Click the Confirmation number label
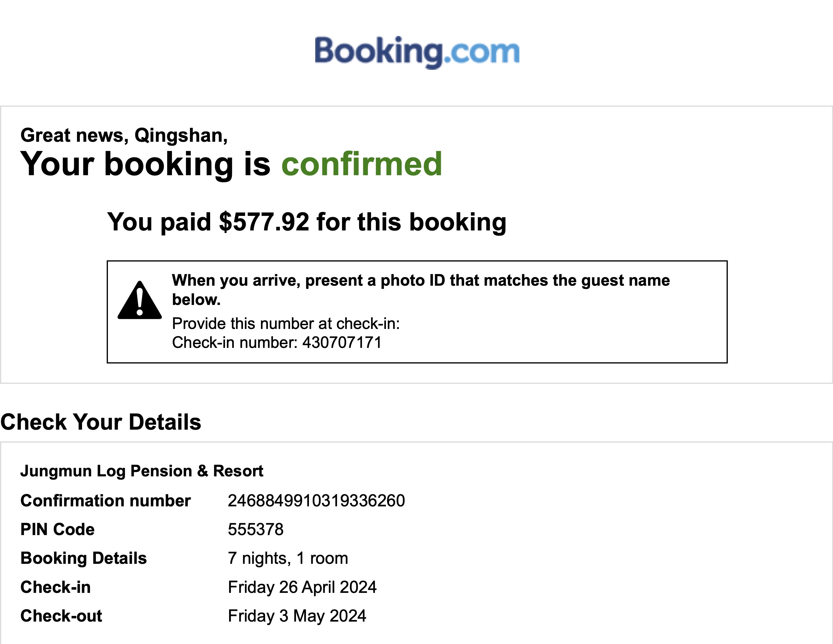The height and width of the screenshot is (644, 833). tap(105, 501)
